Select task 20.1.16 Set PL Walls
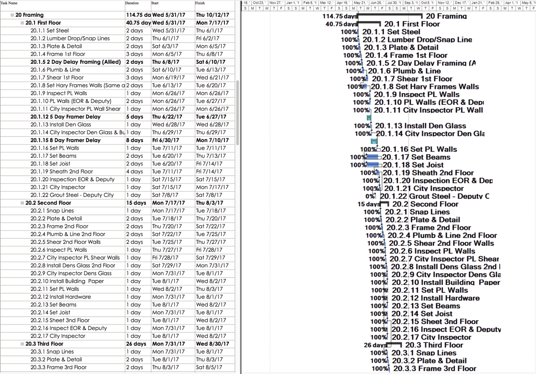The image size is (536, 374). click(x=55, y=148)
